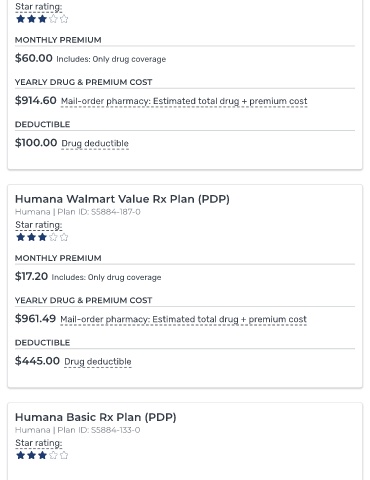Click Star rating label in Humana Walmart card
Screen dimensions: 370x480
click(x=39, y=225)
